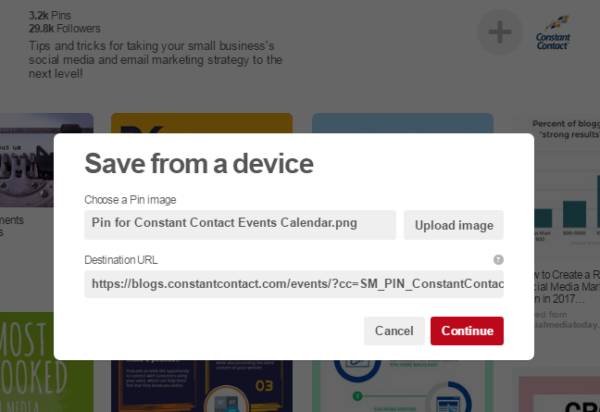Open the Constant Contact logo profile
Viewport: 600px width, 412px height.
point(553,33)
